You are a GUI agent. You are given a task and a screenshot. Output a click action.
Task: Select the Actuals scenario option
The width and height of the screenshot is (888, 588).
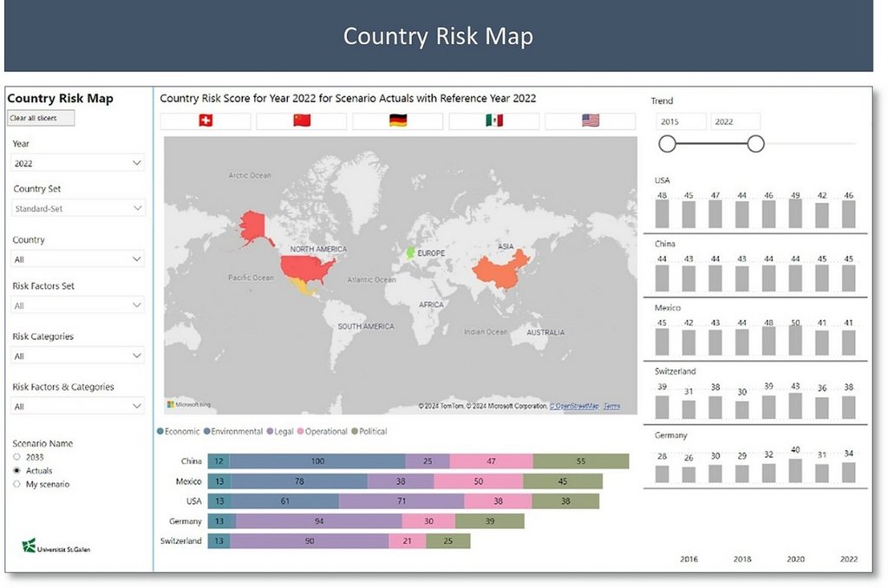coord(16,471)
